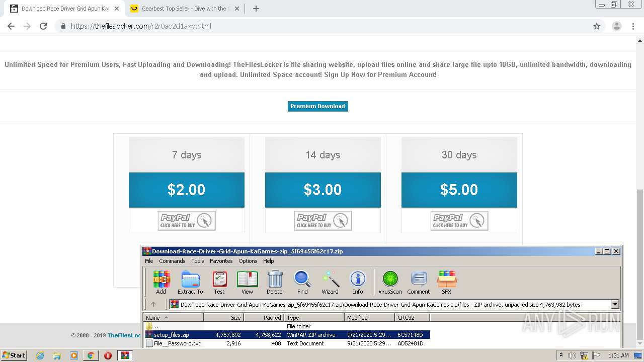Select setup_files.zip in WinRAR list
Viewport: 644px width, 362px height.
[287, 335]
